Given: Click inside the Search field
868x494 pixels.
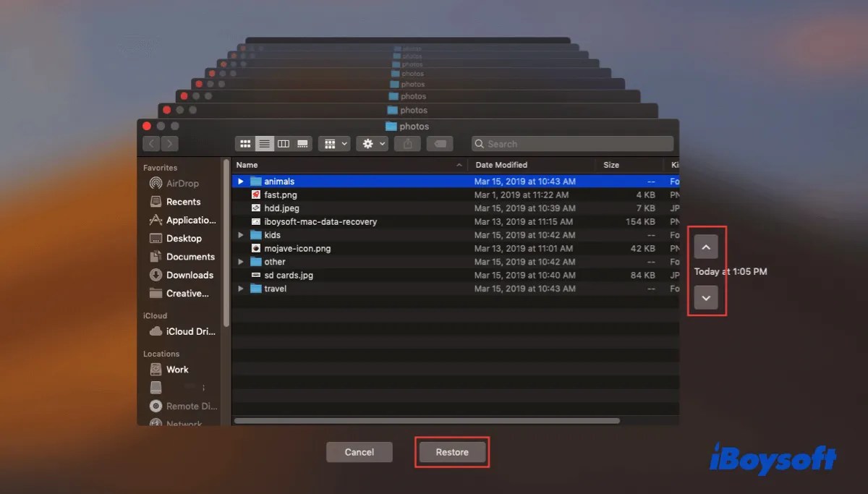Looking at the screenshot, I should pos(571,143).
